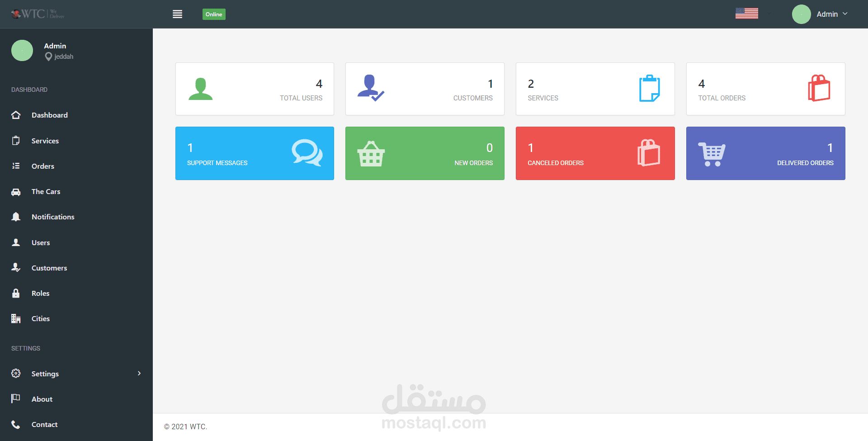Click the WTC logo in header
The height and width of the screenshot is (441, 868).
[38, 14]
